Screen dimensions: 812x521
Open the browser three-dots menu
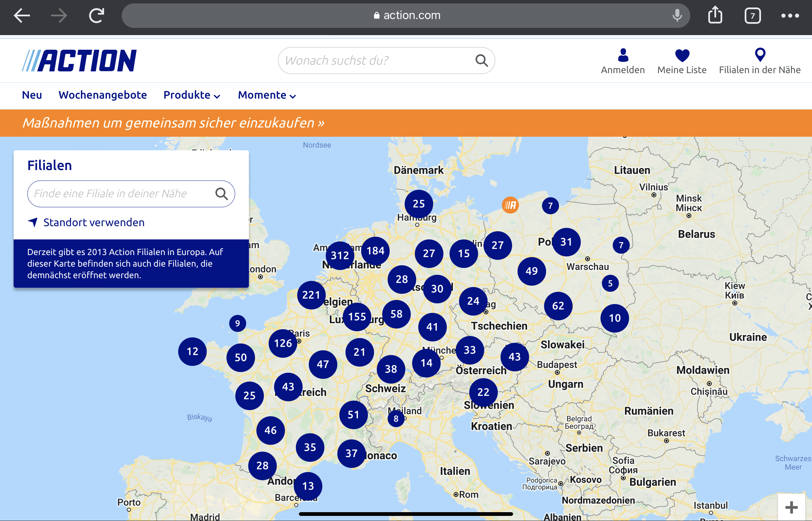pos(790,16)
